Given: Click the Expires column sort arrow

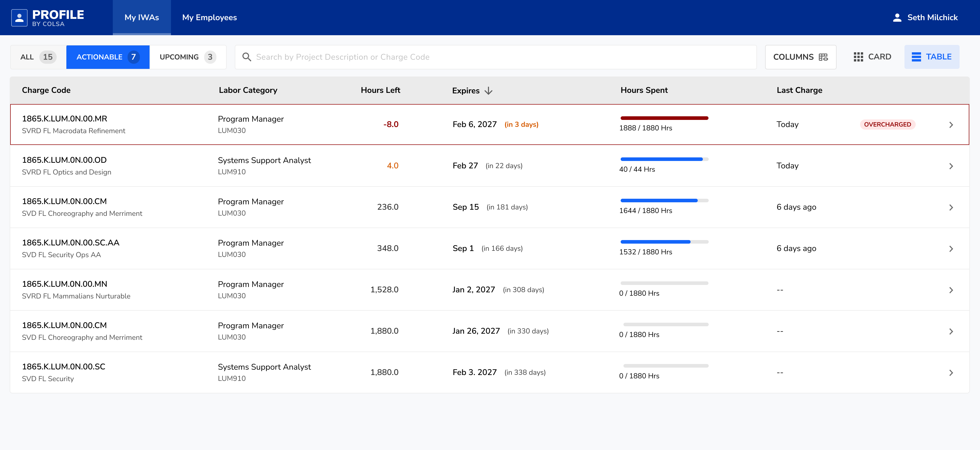Looking at the screenshot, I should [488, 91].
